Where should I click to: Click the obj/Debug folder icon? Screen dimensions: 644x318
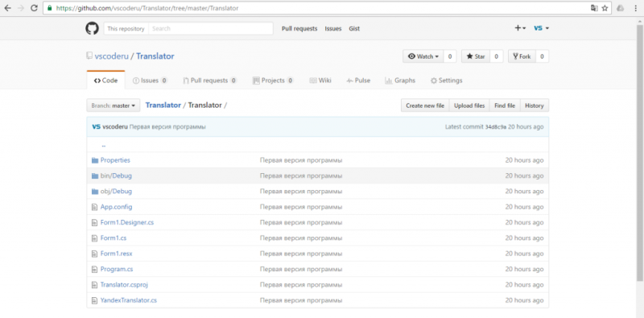tap(95, 192)
